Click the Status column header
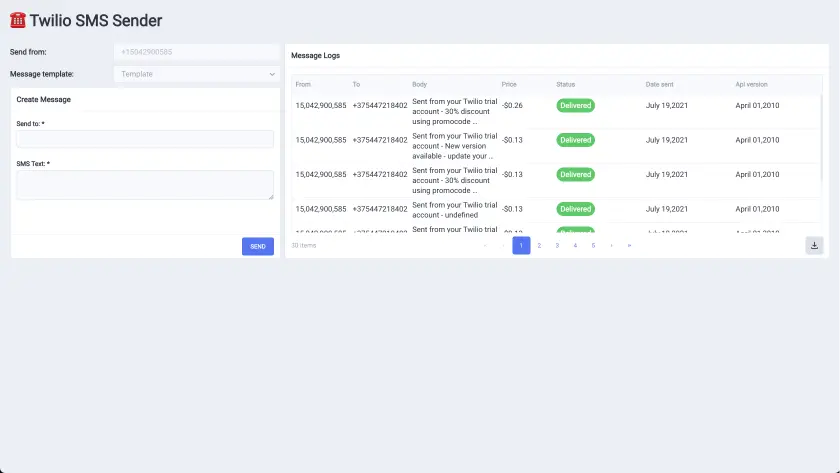The height and width of the screenshot is (473, 840). point(565,85)
